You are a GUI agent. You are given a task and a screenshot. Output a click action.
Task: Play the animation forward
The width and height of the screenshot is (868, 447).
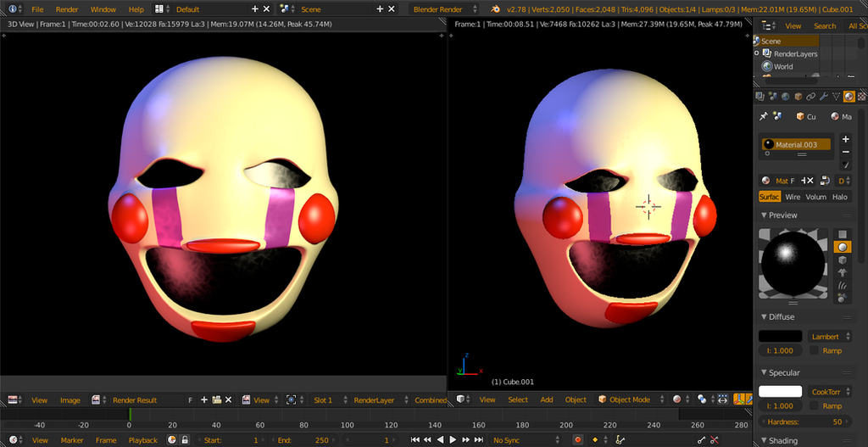pyautogui.click(x=453, y=440)
